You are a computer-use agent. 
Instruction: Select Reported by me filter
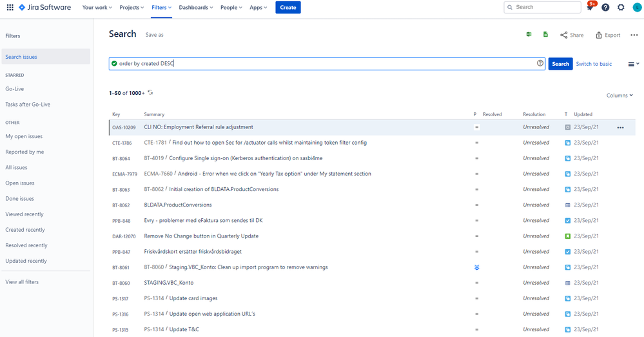click(24, 152)
